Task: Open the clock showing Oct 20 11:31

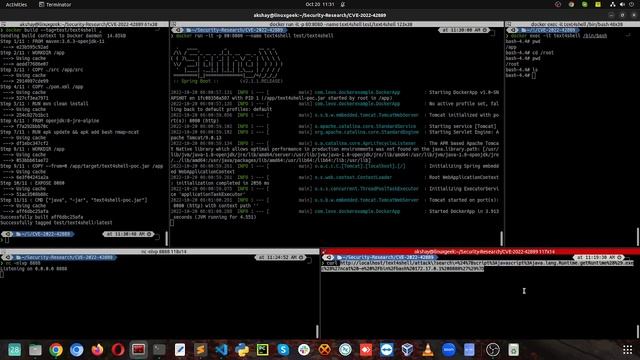Action: tap(320, 4)
